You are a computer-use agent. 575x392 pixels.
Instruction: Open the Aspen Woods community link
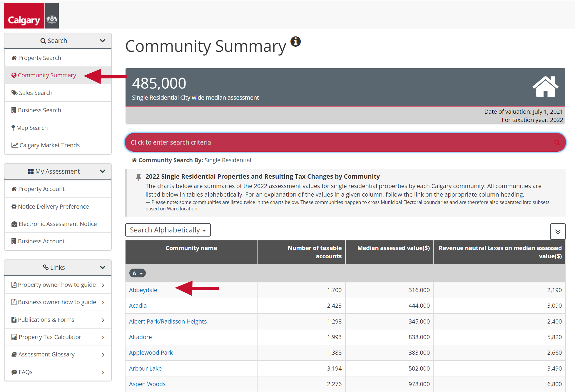pos(147,384)
